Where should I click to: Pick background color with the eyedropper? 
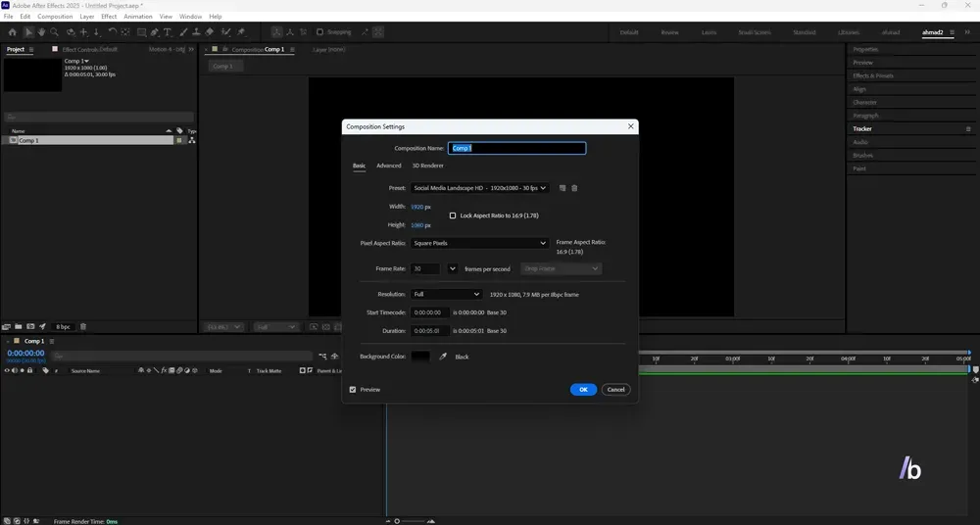point(443,357)
